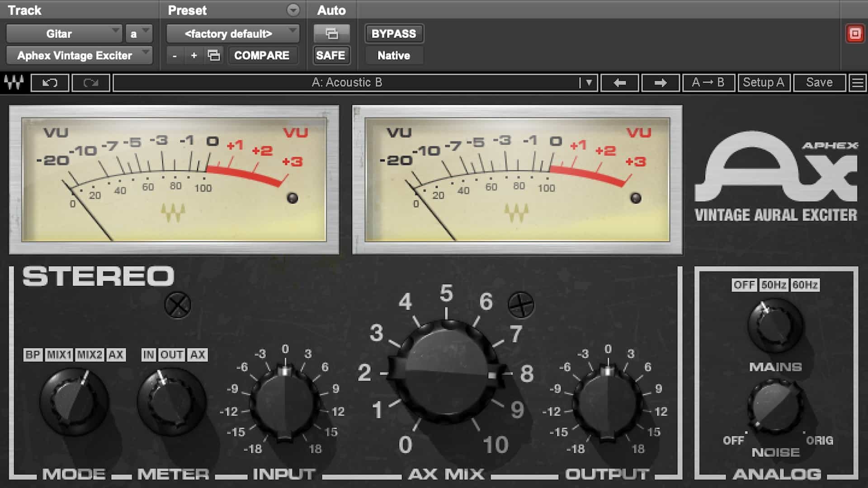Enable SAFE automation mode
This screenshot has width=868, height=488.
(331, 55)
